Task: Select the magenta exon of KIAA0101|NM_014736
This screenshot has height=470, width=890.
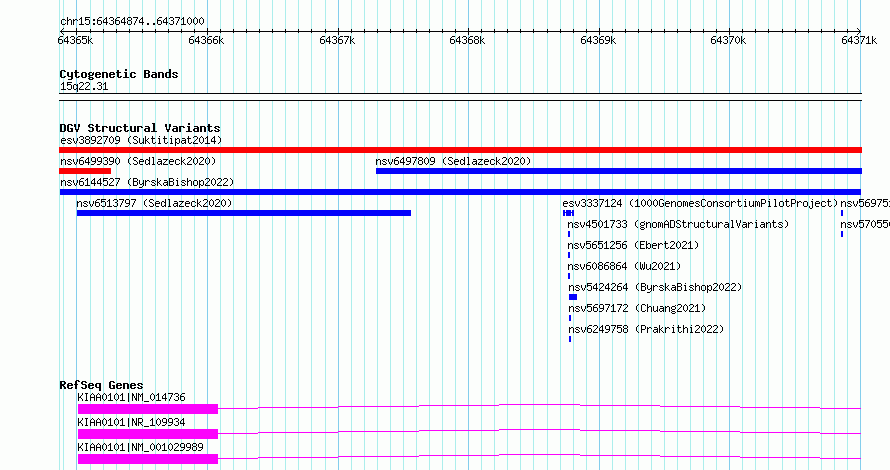Action: tap(148, 409)
